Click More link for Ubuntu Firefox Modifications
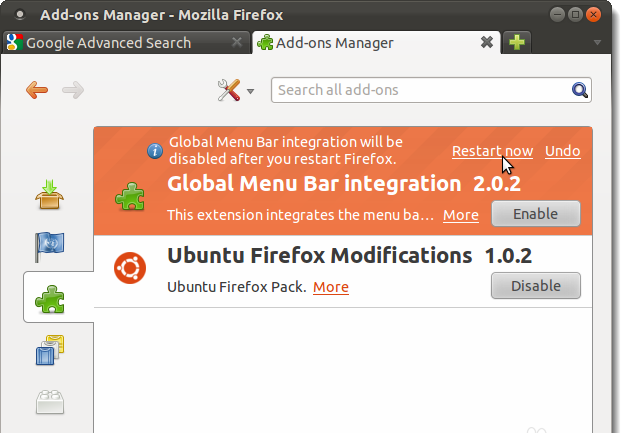The height and width of the screenshot is (433, 627). coord(331,287)
